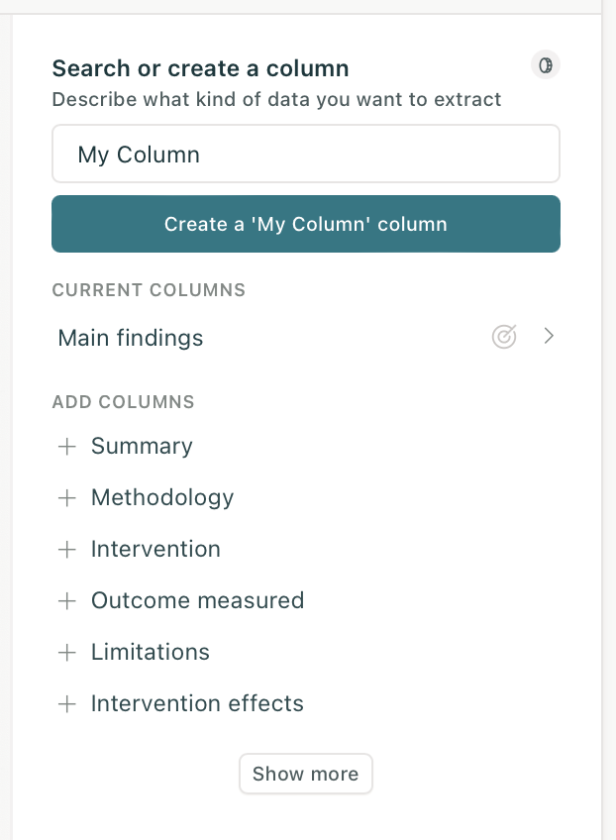Click the Methodology suggestion label
The width and height of the screenshot is (616, 840).
click(161, 498)
